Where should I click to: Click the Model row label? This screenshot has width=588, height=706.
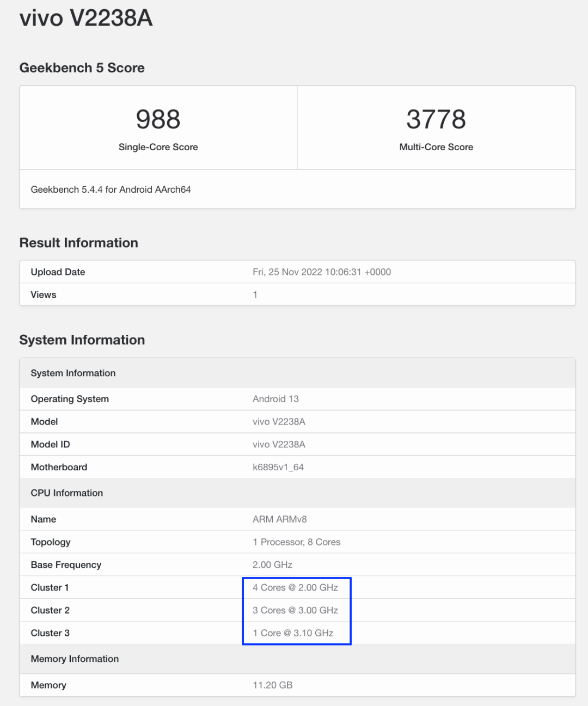point(45,421)
